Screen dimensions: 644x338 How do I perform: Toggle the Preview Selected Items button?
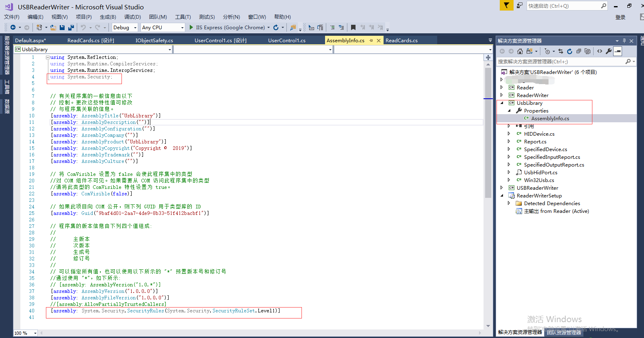618,51
